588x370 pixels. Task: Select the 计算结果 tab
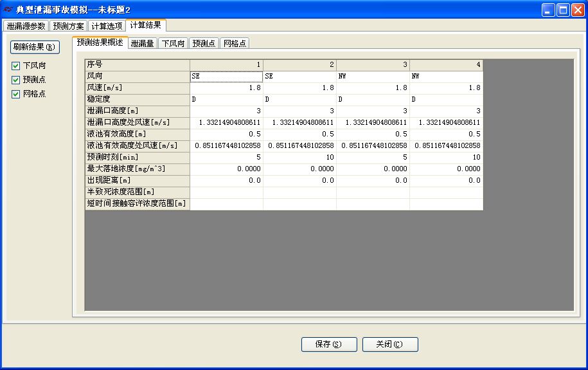click(x=145, y=25)
